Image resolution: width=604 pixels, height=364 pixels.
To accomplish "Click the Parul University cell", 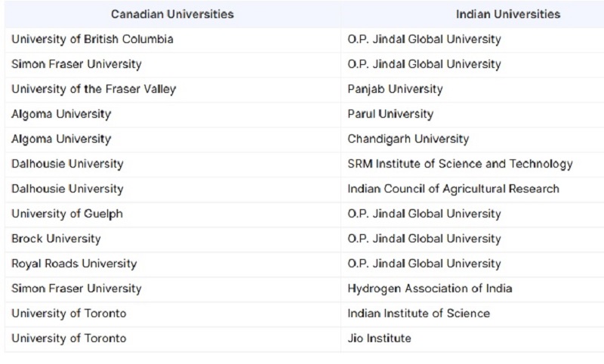I will (x=390, y=114).
